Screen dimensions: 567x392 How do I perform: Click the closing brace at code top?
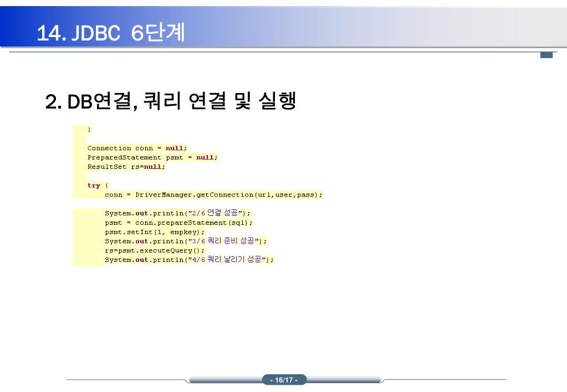click(89, 130)
